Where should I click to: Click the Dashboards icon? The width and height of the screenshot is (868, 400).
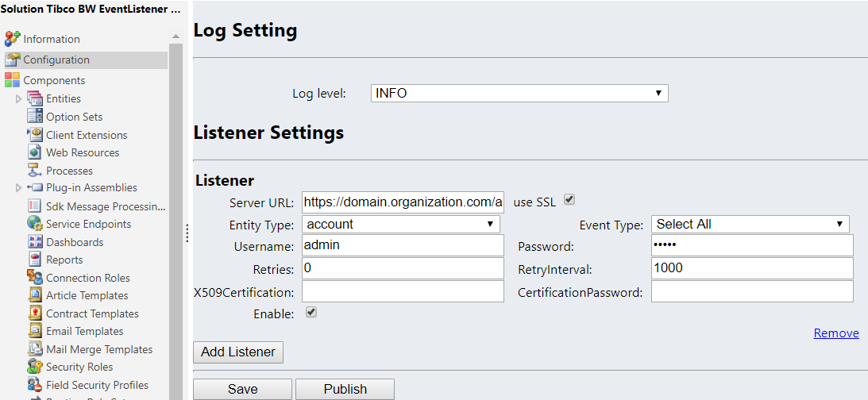point(35,242)
